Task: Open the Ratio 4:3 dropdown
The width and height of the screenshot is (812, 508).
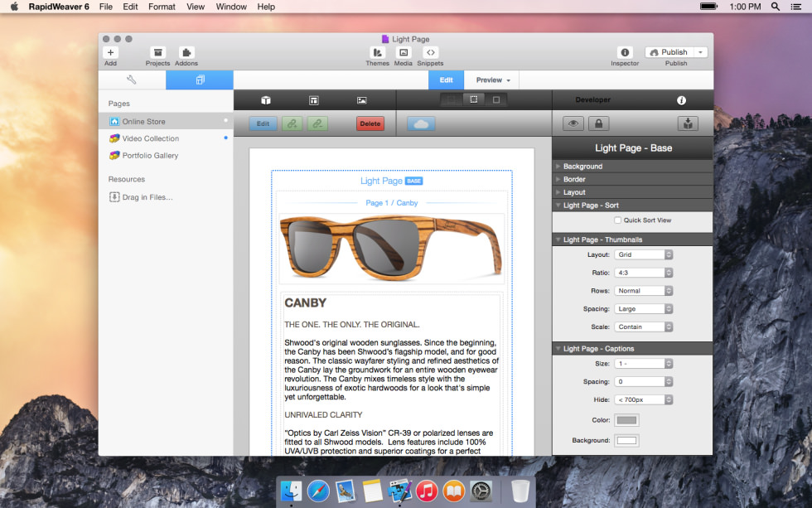Action: pyautogui.click(x=644, y=273)
